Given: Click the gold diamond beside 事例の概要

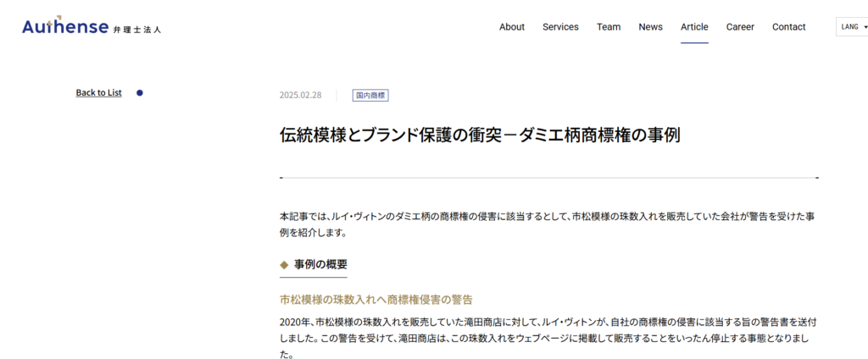Looking at the screenshot, I should 285,264.
